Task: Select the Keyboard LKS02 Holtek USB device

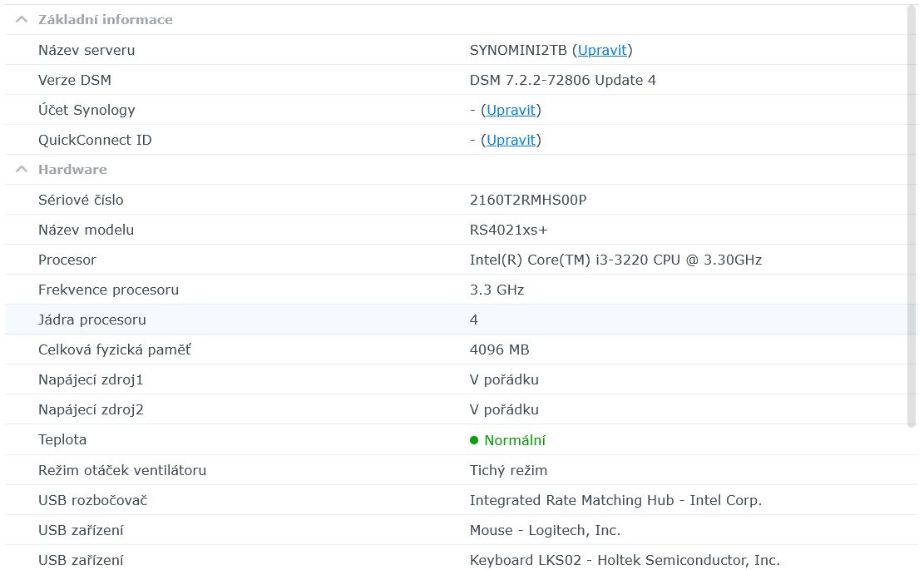Action: click(x=625, y=560)
